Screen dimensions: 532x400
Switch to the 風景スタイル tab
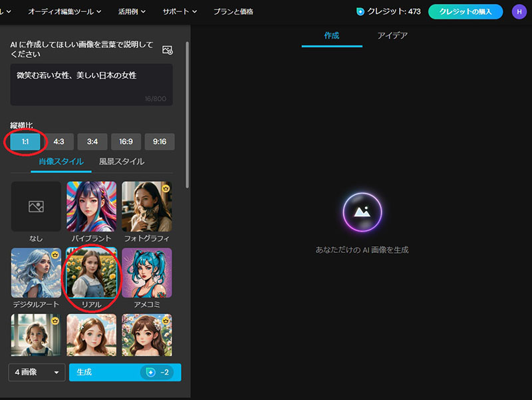(x=122, y=162)
